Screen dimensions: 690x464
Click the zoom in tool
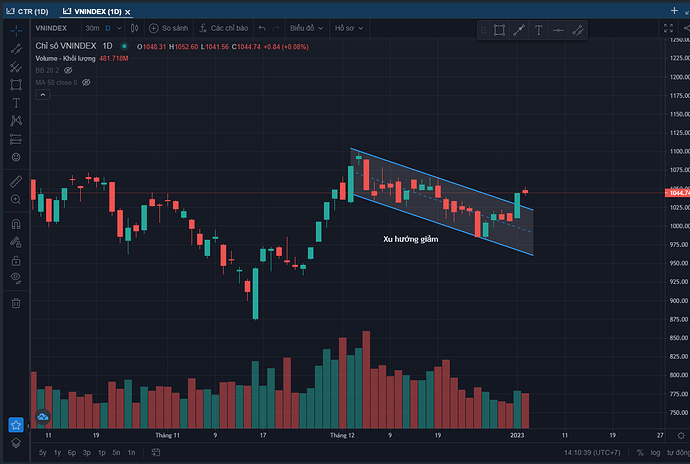coord(16,200)
